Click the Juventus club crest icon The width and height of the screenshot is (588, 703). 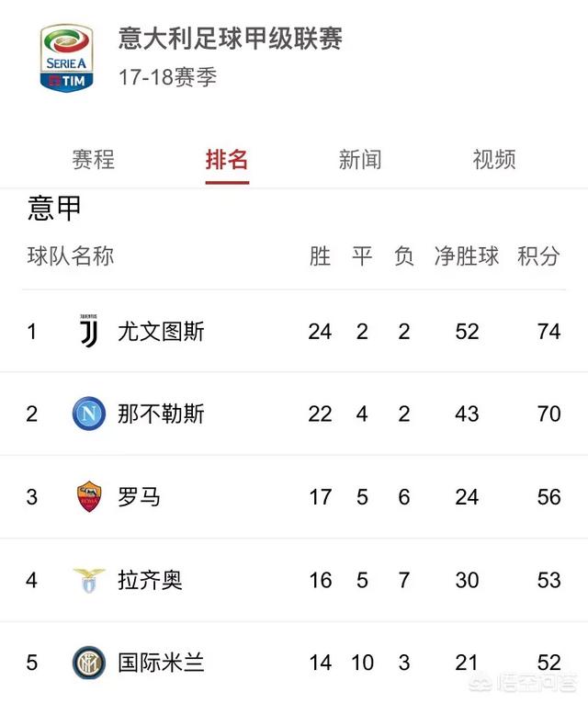(x=89, y=331)
